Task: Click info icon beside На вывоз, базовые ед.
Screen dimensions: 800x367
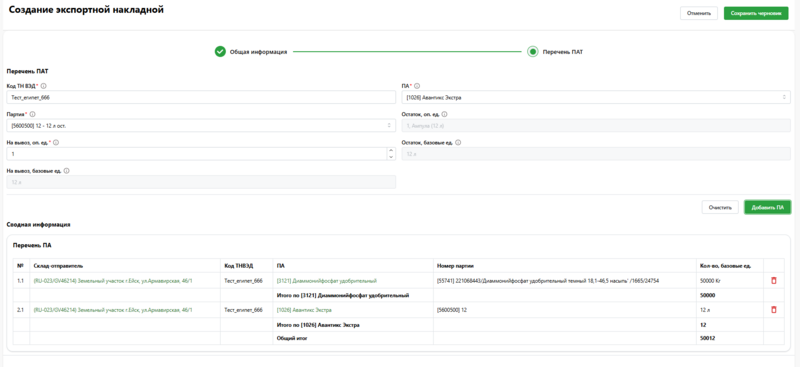Action: point(67,171)
